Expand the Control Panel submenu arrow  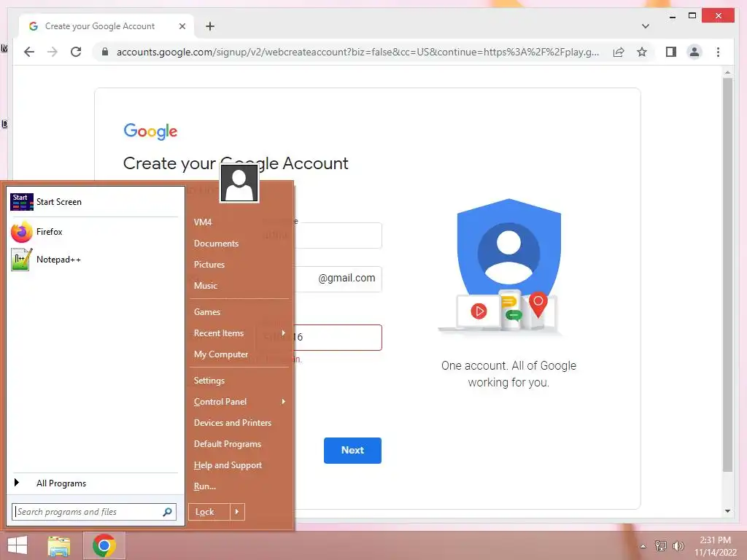pos(284,402)
